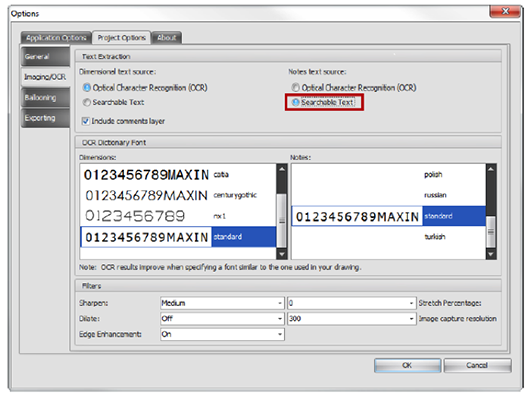This screenshot has height=396, width=530.
Task: Open the Sharpen dropdown set to Medium
Action: click(x=222, y=303)
